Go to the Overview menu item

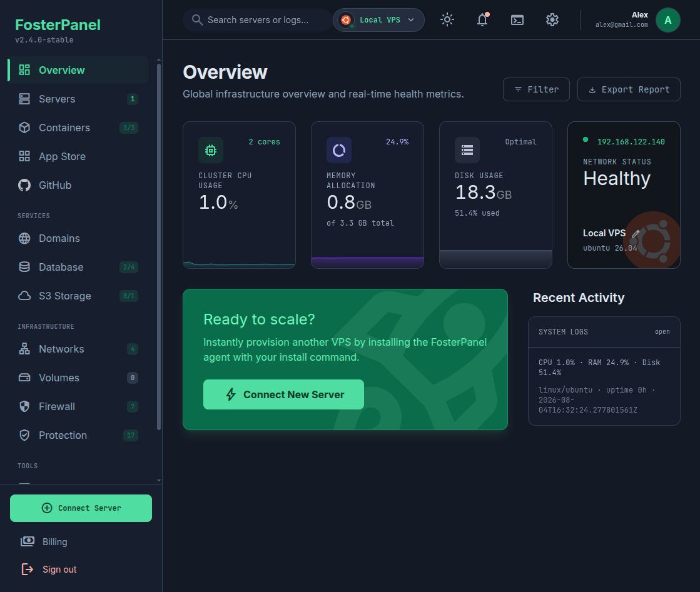coord(79,70)
